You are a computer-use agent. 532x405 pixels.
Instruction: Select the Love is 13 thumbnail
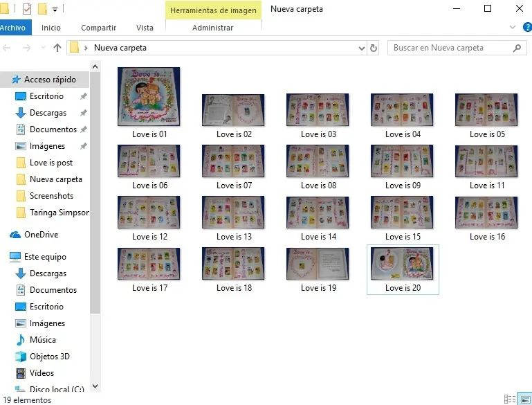tap(233, 212)
